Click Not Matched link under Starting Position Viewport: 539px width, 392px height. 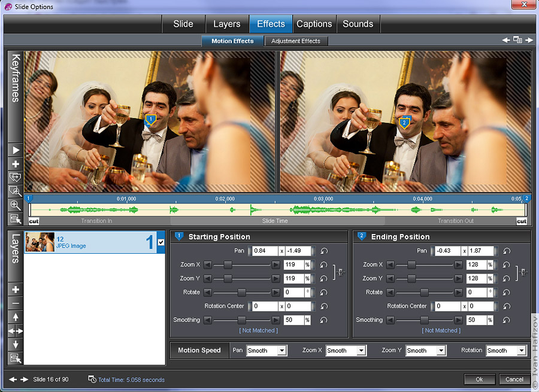[x=258, y=330]
